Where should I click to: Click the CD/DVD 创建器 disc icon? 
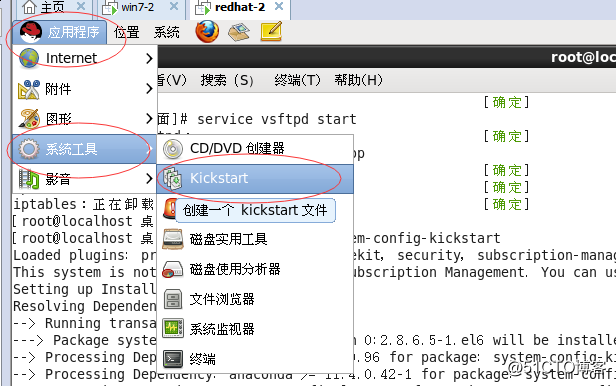tap(173, 149)
